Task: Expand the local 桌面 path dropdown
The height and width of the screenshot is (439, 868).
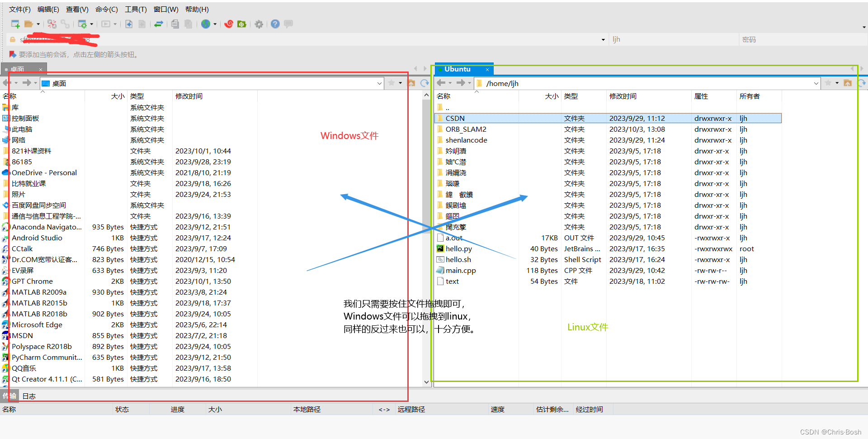Action: coord(380,83)
